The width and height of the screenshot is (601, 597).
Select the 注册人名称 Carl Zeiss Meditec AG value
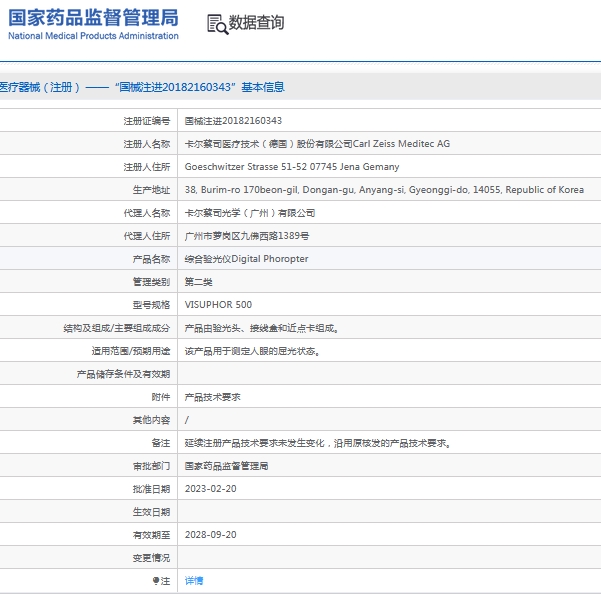pyautogui.click(x=317, y=144)
